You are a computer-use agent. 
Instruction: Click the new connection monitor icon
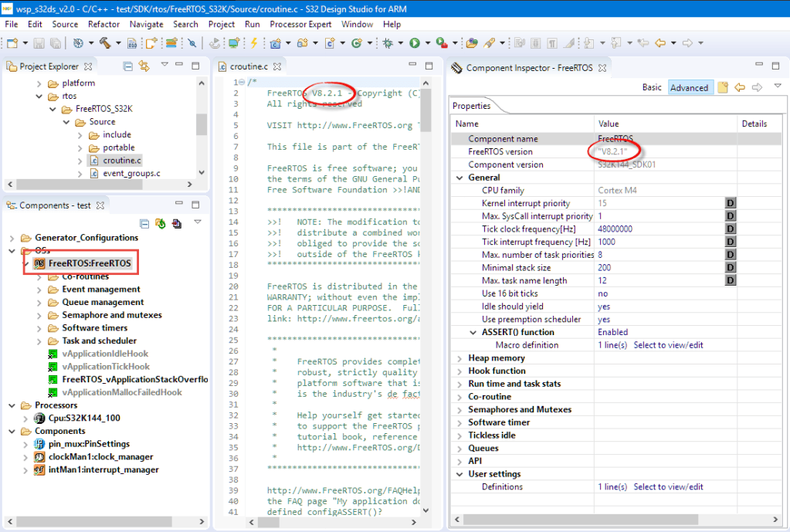pyautogui.click(x=233, y=43)
